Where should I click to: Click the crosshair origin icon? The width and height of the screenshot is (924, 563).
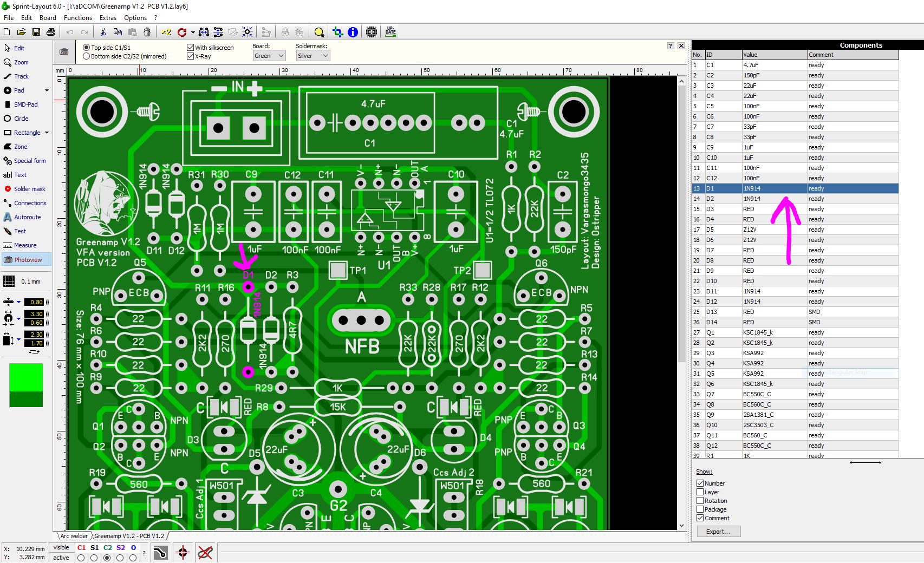click(183, 553)
